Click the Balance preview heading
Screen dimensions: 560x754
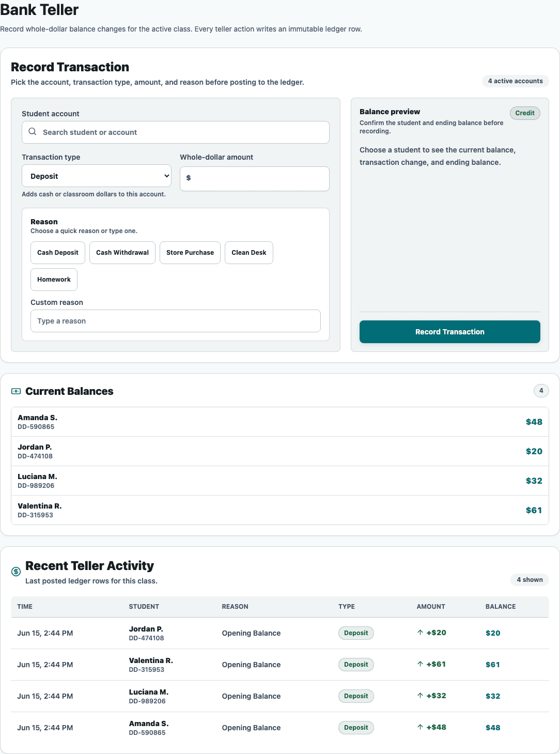tap(390, 112)
